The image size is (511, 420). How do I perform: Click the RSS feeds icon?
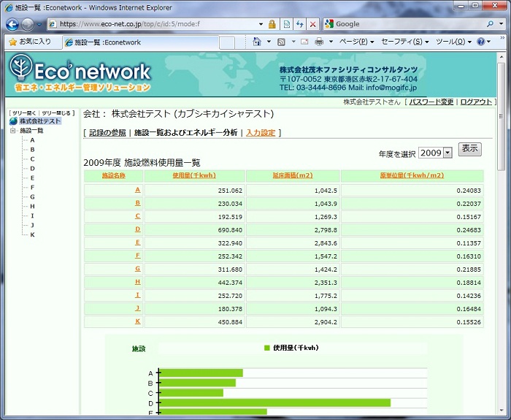[x=281, y=42]
